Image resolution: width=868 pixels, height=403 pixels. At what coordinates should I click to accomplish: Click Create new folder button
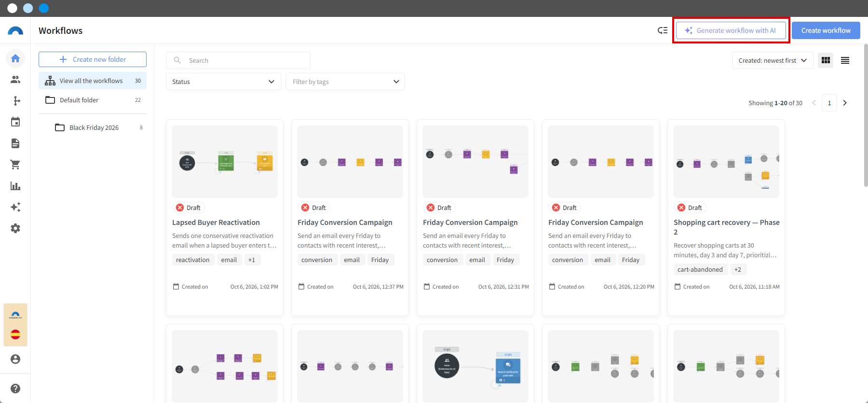pos(93,59)
